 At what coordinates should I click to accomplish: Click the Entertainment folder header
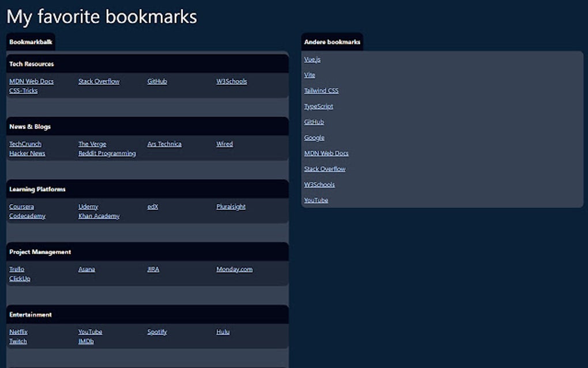coord(148,314)
